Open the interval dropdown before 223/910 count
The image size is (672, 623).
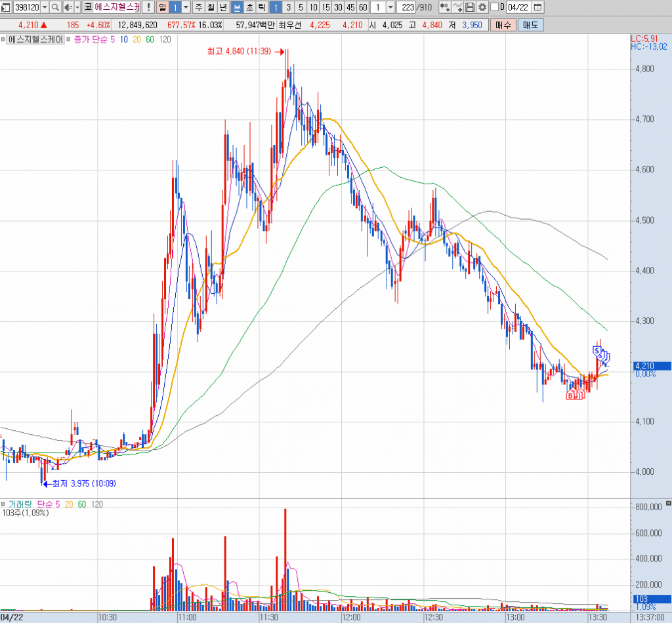point(391,7)
